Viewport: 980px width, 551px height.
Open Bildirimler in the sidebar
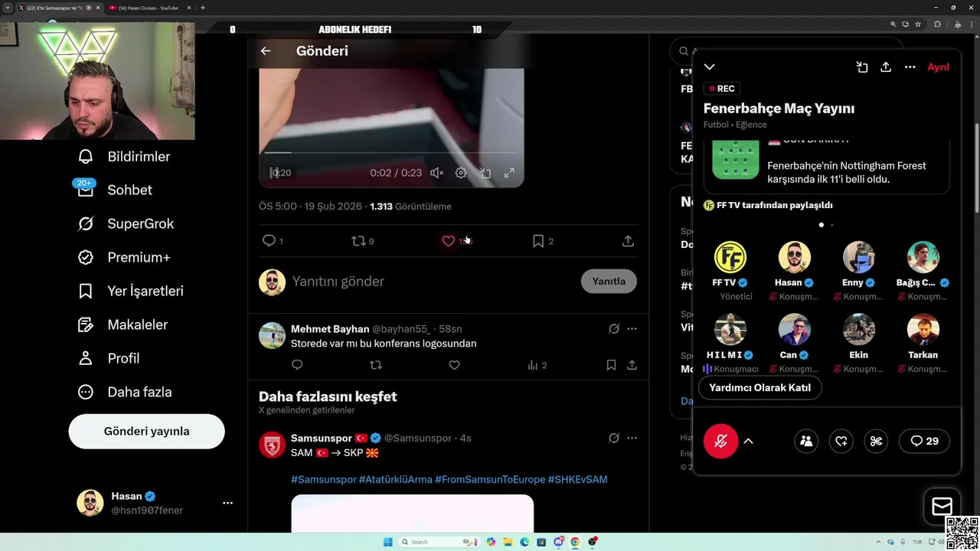124,156
